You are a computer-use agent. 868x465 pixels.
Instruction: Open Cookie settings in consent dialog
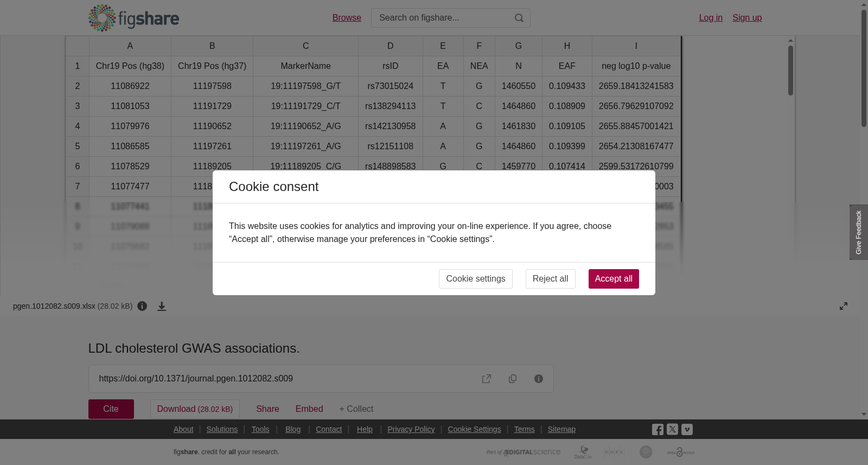[x=475, y=279]
